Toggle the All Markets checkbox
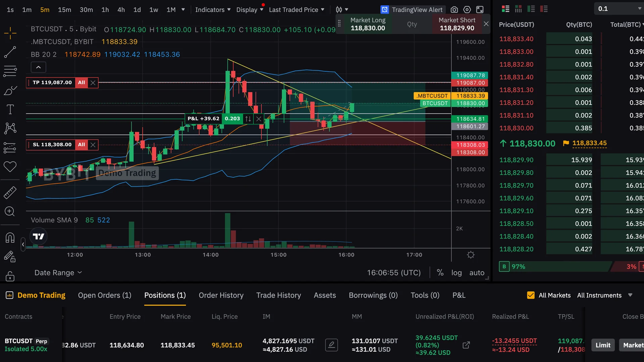The height and width of the screenshot is (362, 644). [531, 295]
